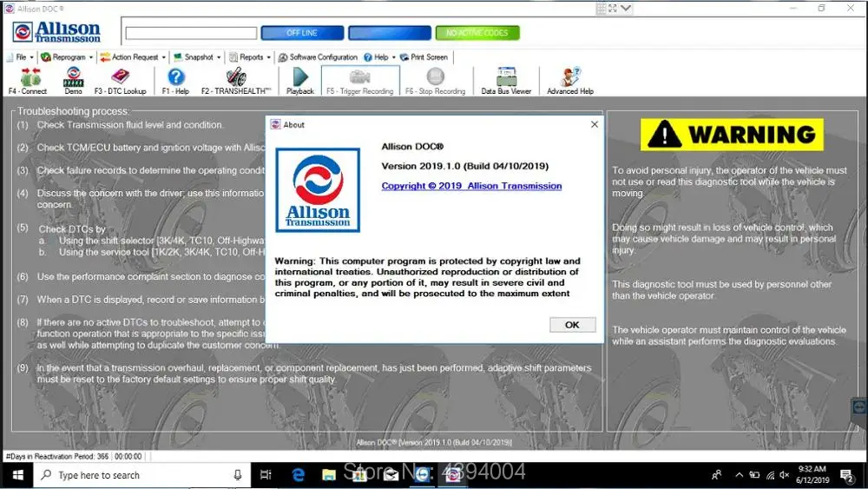The height and width of the screenshot is (489, 868).
Task: Click the chevron dropdown in title bar
Action: [626, 9]
